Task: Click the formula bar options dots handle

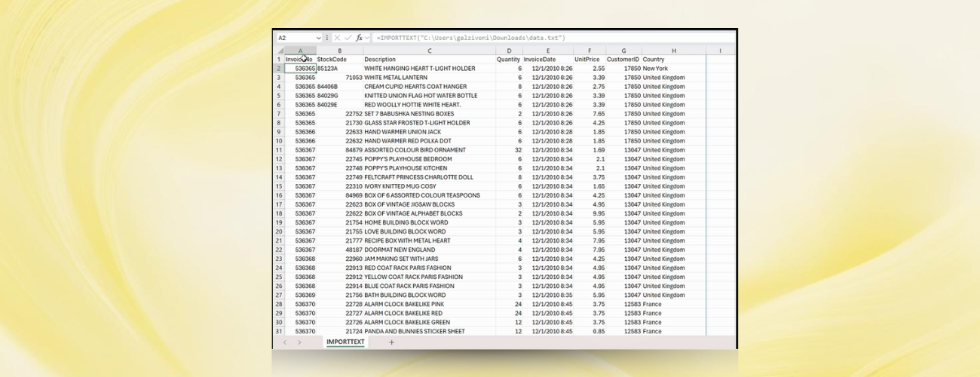Action: (x=327, y=38)
